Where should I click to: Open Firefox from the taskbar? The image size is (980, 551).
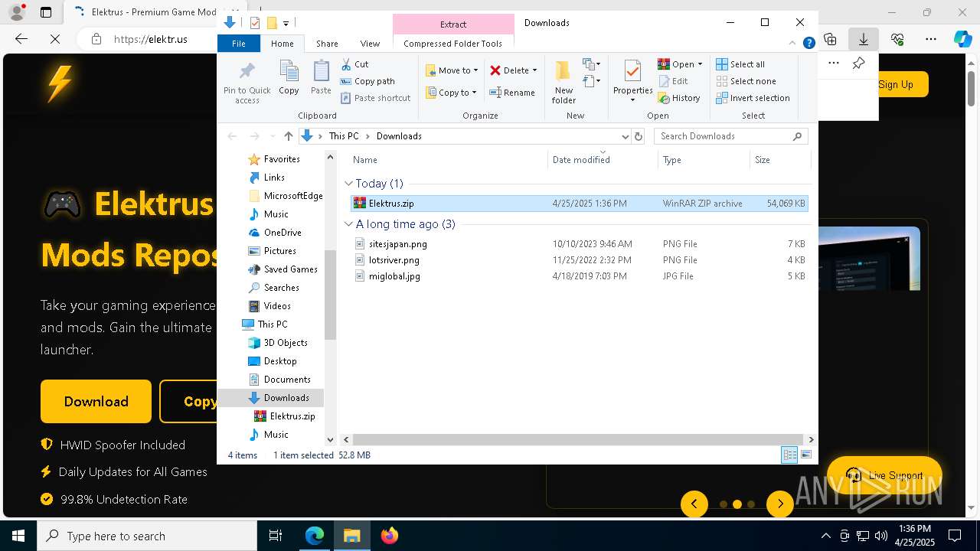click(x=389, y=536)
